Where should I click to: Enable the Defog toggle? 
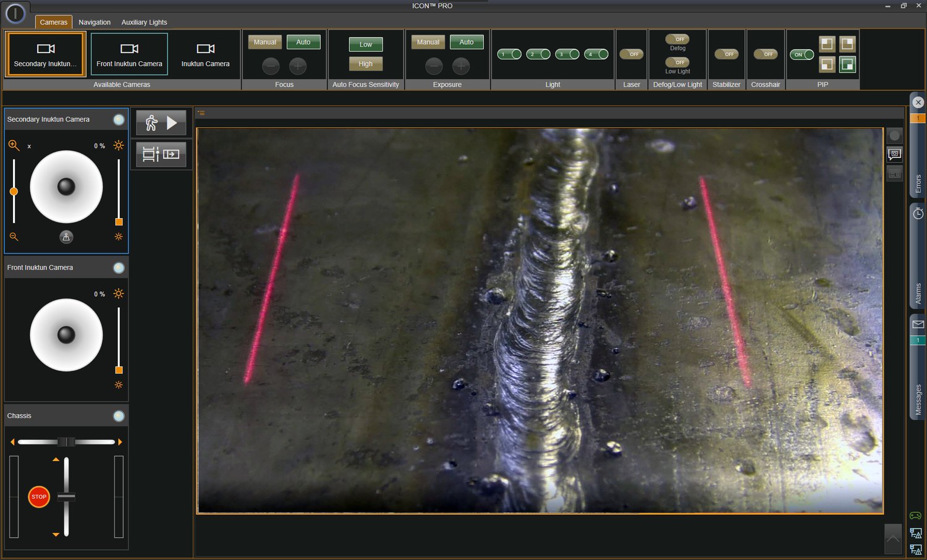tap(677, 39)
